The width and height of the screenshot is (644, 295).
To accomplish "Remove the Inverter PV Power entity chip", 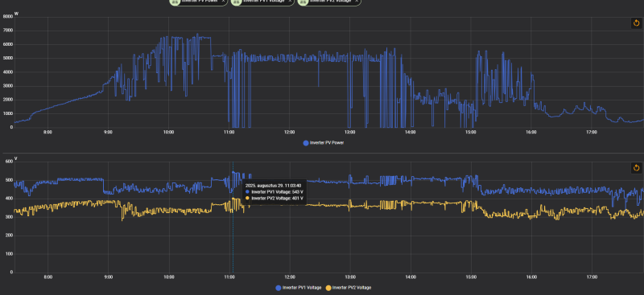I will pyautogui.click(x=223, y=2).
